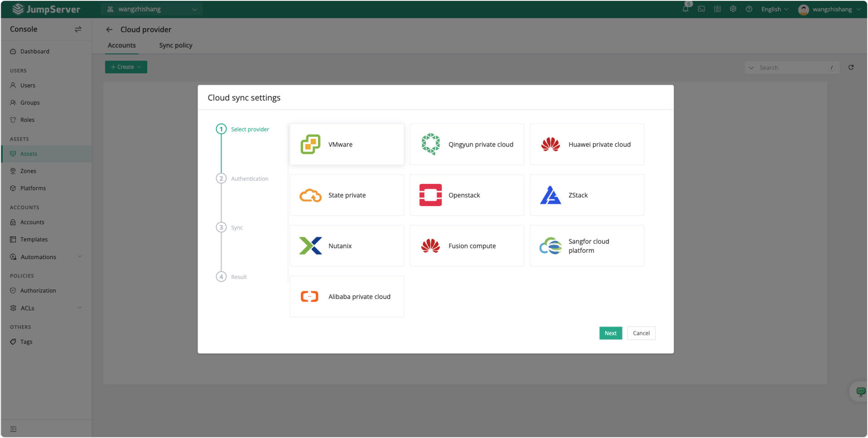This screenshot has width=868, height=438.
Task: Open the search filter dropdown arrow
Action: [751, 67]
